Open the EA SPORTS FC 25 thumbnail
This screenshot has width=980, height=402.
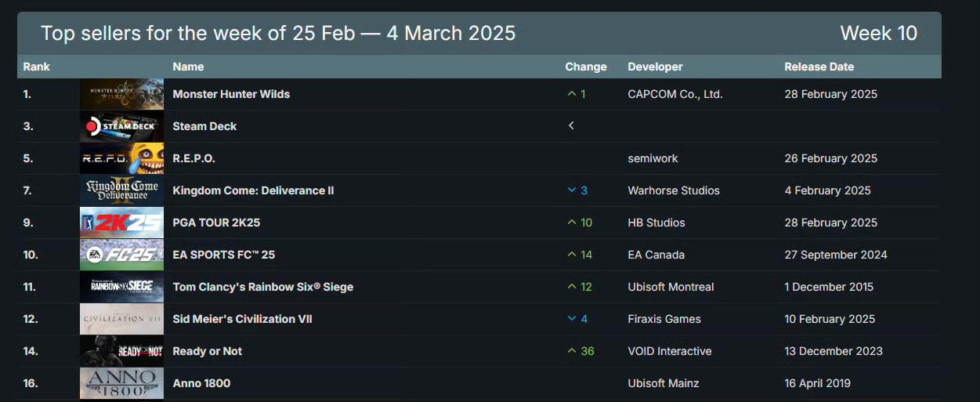tap(121, 255)
